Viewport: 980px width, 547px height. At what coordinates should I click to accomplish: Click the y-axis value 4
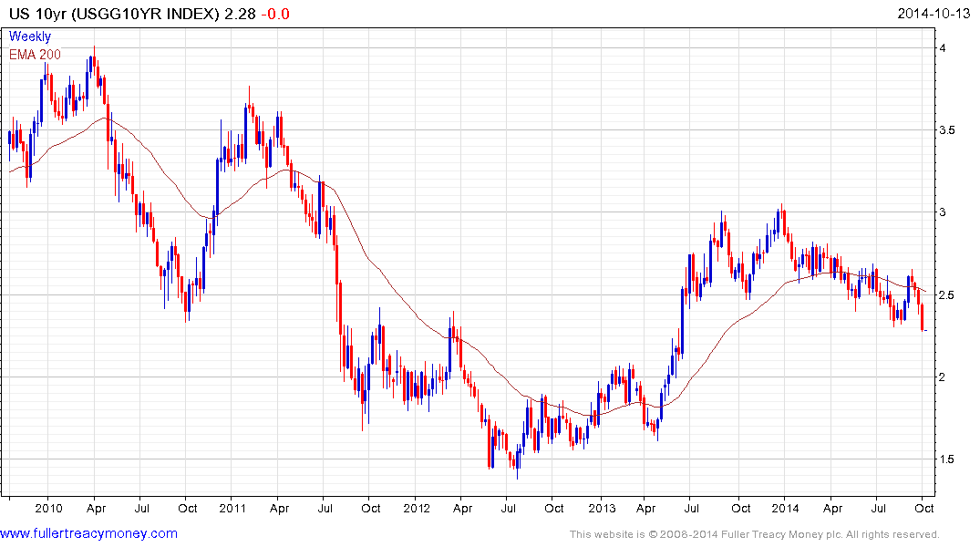tap(943, 48)
